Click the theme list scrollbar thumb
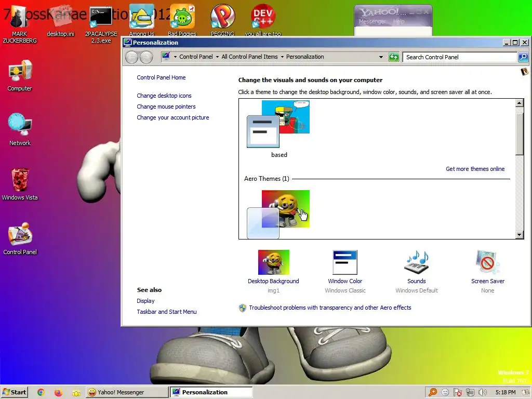The width and height of the screenshot is (532, 399). coord(520,135)
